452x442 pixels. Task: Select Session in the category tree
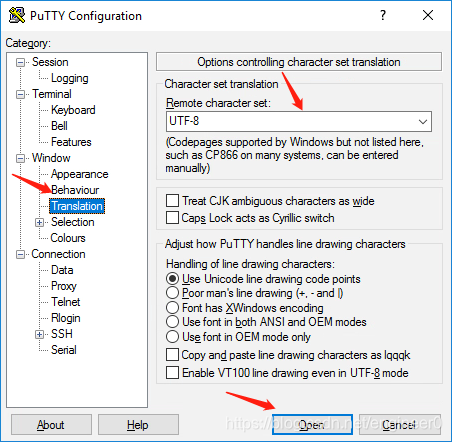coord(50,62)
